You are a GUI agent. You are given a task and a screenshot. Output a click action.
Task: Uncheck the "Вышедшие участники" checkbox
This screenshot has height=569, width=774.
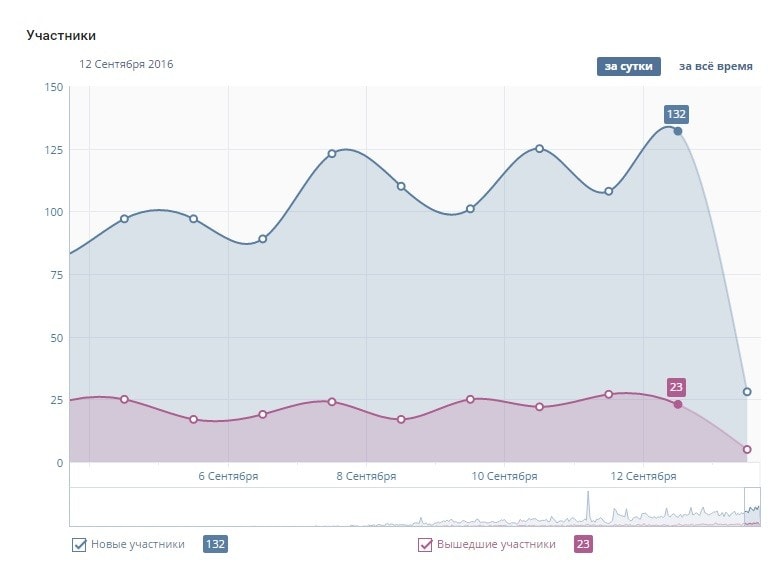425,545
